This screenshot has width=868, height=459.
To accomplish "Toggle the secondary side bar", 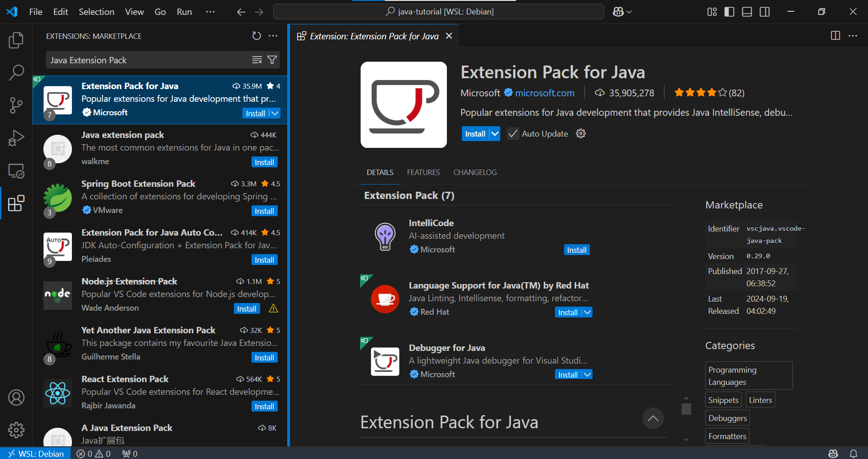I will [x=764, y=12].
